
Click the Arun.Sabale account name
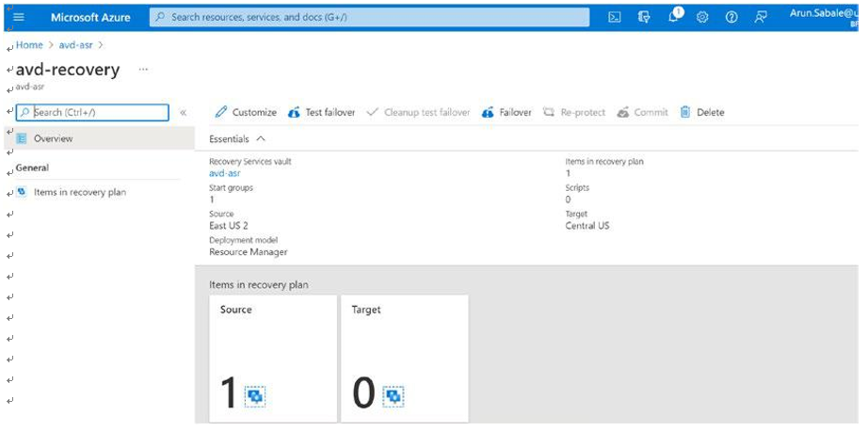click(x=825, y=14)
